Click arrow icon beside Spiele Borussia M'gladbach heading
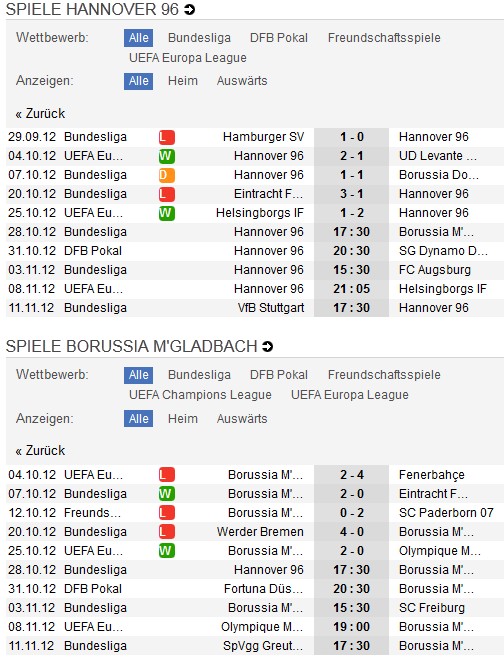This screenshot has width=504, height=659. [267, 346]
